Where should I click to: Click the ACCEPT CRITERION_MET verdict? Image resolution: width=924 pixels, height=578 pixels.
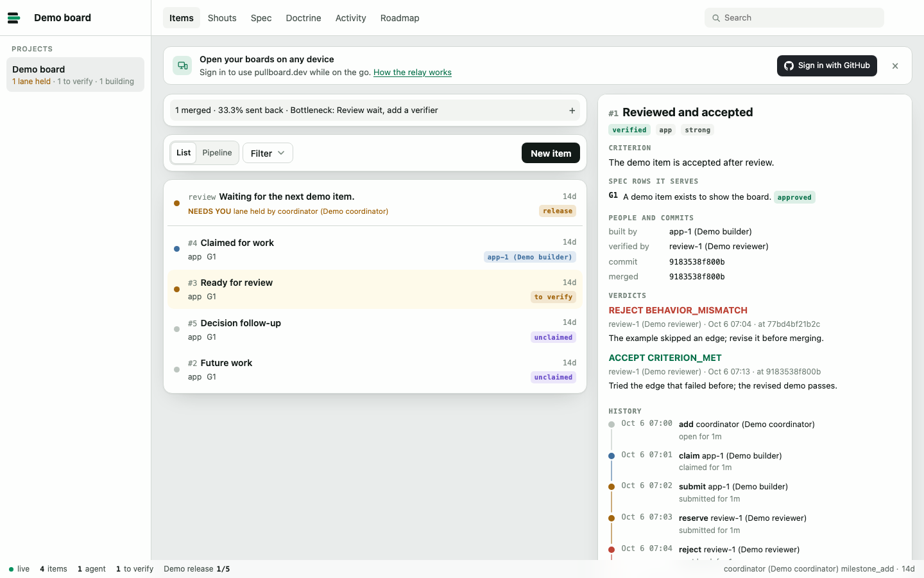coord(665,358)
